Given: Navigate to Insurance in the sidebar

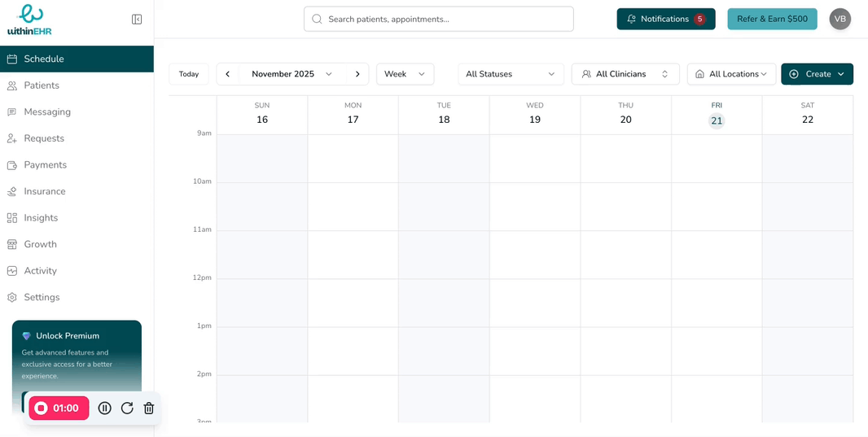Looking at the screenshot, I should (45, 191).
